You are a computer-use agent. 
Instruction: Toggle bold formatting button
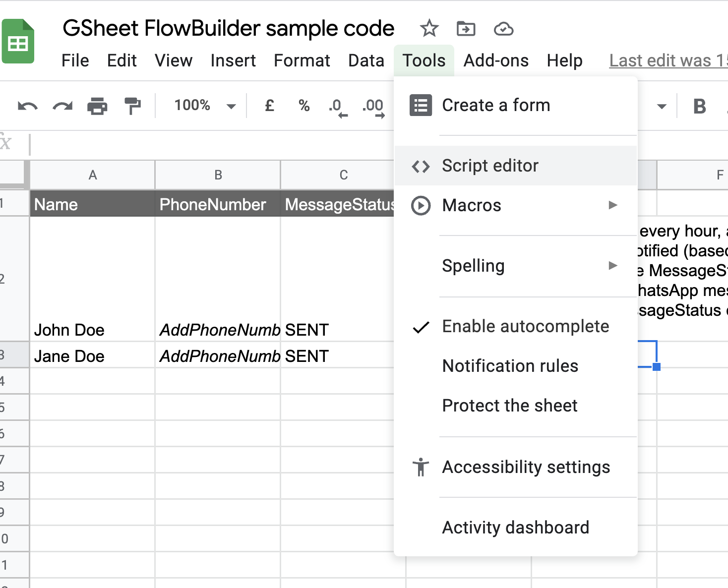699,106
